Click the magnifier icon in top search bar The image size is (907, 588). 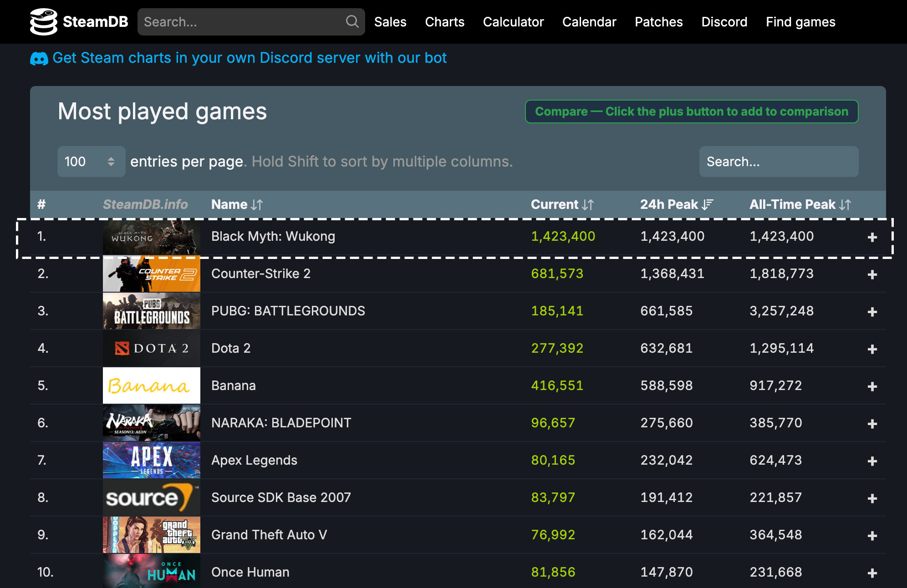pos(352,21)
